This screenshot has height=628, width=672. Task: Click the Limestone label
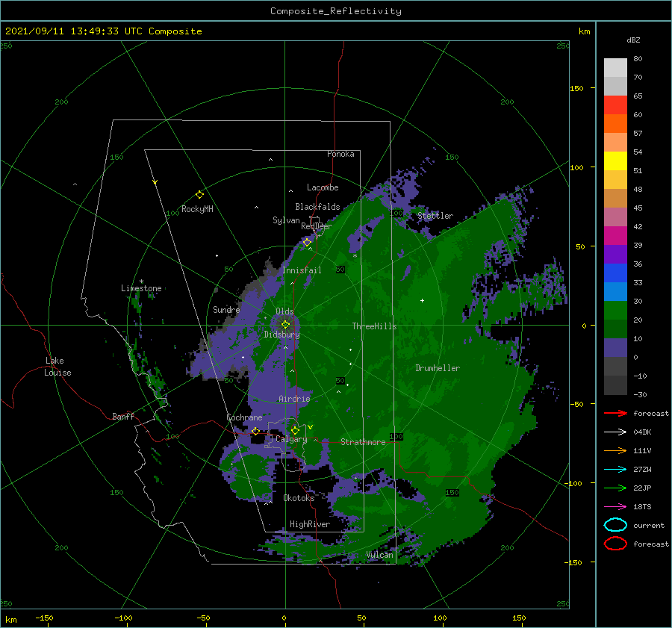pos(141,288)
